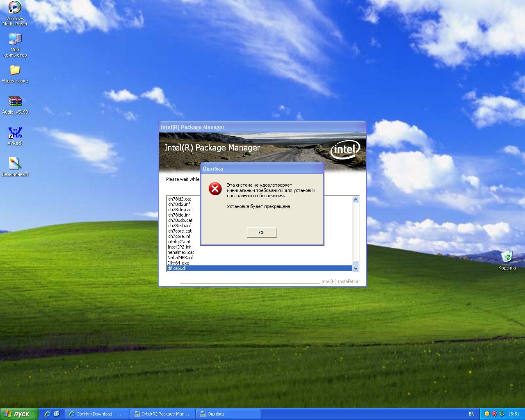Select ich78id2.cat in the file list

click(179, 199)
